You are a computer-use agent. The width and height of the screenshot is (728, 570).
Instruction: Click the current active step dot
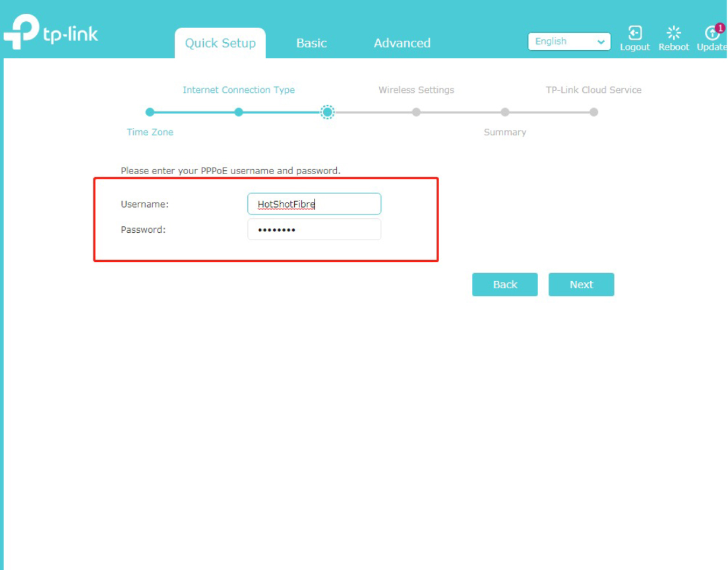pyautogui.click(x=327, y=112)
